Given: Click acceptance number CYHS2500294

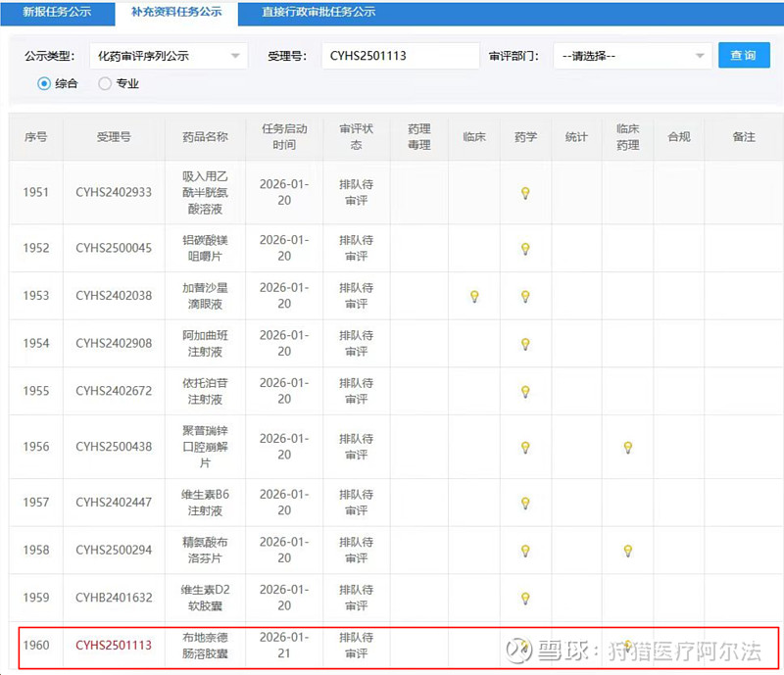Looking at the screenshot, I should click(114, 551).
